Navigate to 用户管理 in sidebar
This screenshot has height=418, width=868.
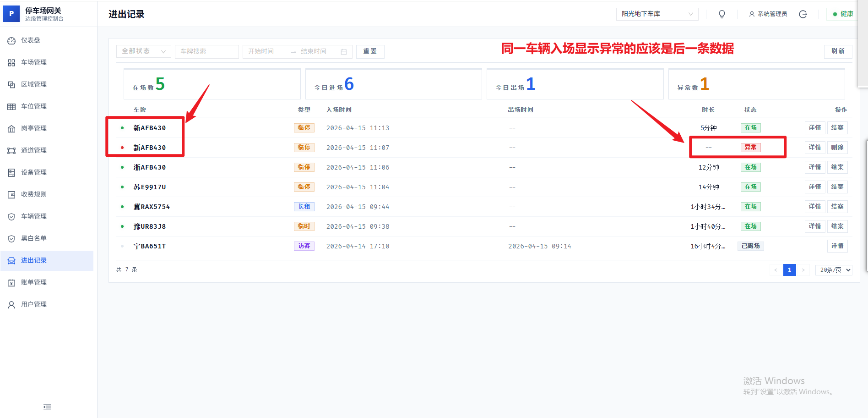[34, 304]
